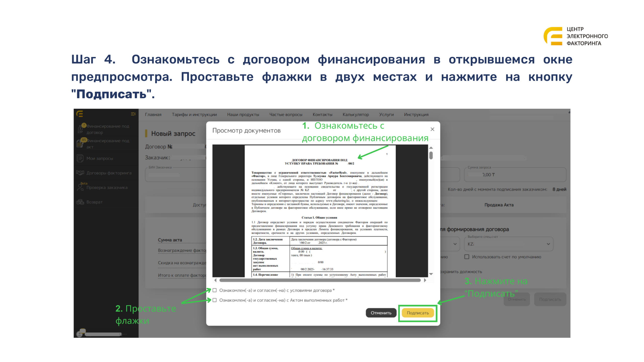This screenshot has width=644, height=362.
Task: Open Тарифы и инструкции menu
Action: [194, 114]
